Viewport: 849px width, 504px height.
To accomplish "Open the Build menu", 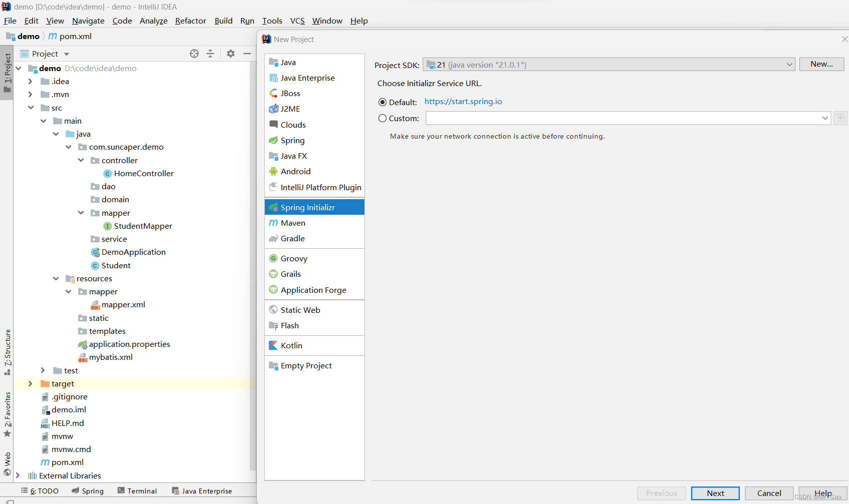I will tap(223, 21).
